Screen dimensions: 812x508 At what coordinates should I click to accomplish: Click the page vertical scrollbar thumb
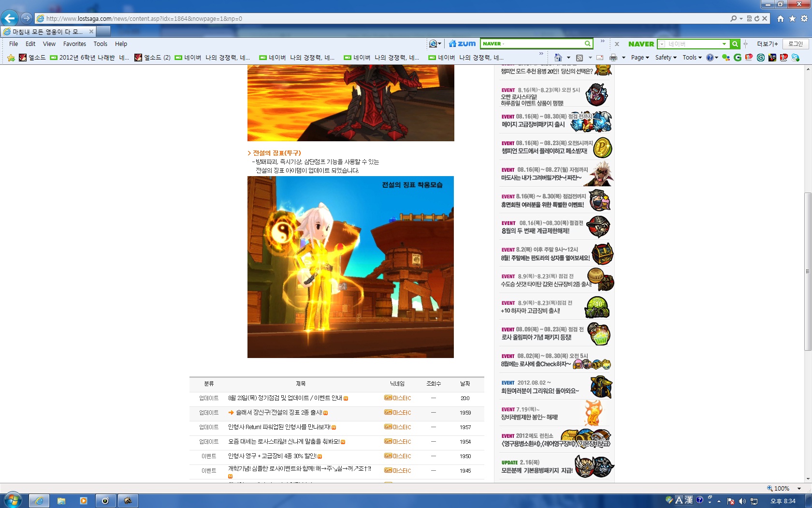(x=808, y=271)
